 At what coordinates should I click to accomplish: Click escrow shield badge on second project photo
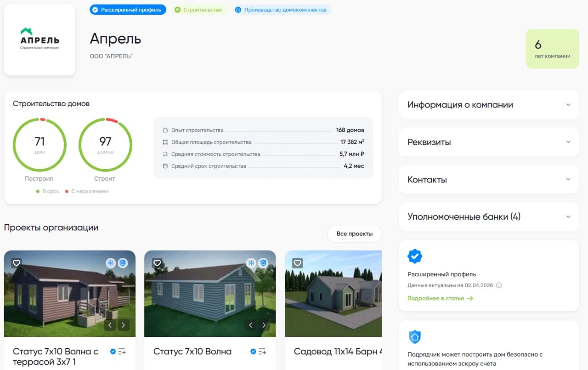(x=263, y=263)
